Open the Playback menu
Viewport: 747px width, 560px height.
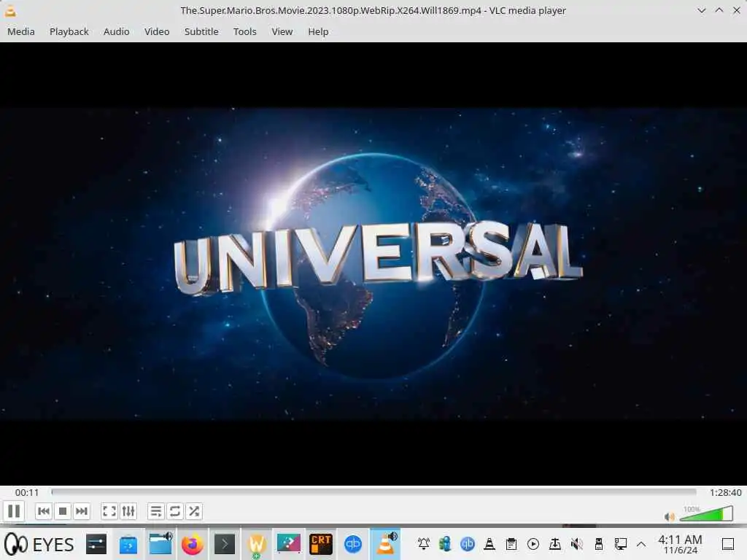coord(69,31)
